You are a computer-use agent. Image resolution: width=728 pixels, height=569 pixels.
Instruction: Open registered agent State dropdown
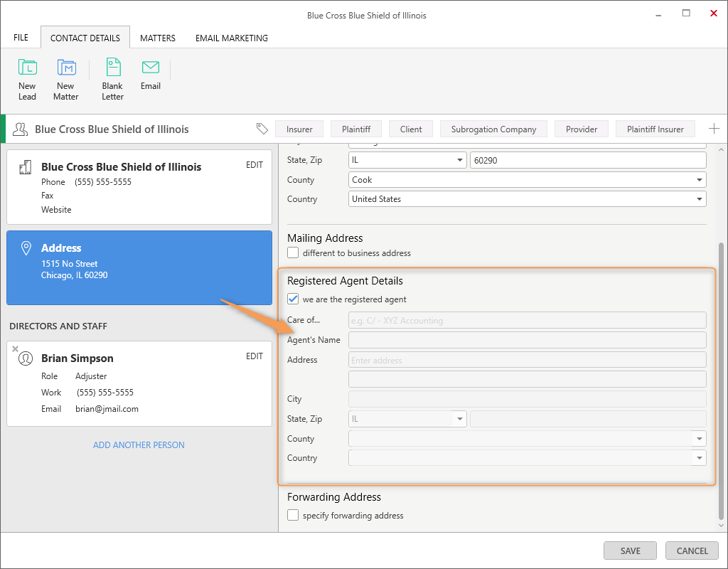(407, 418)
